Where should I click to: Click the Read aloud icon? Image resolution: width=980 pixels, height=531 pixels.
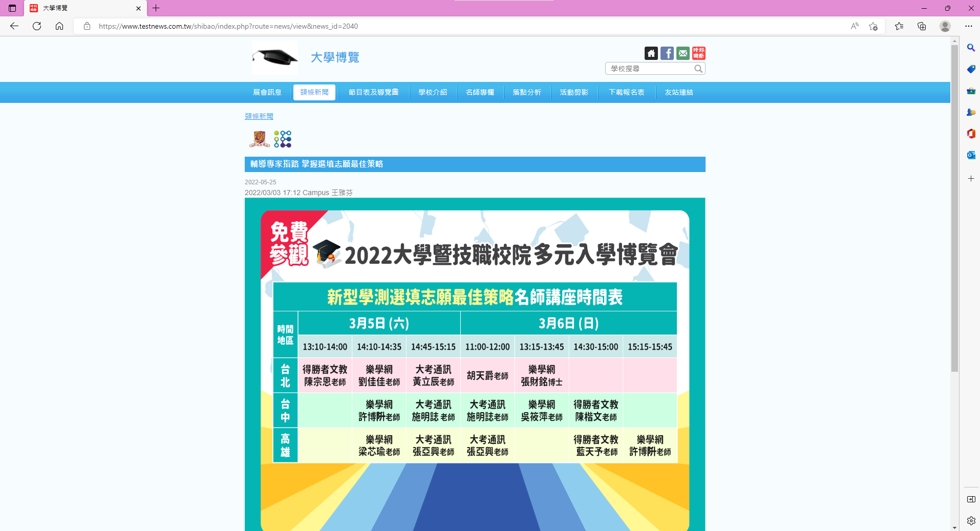click(x=855, y=26)
